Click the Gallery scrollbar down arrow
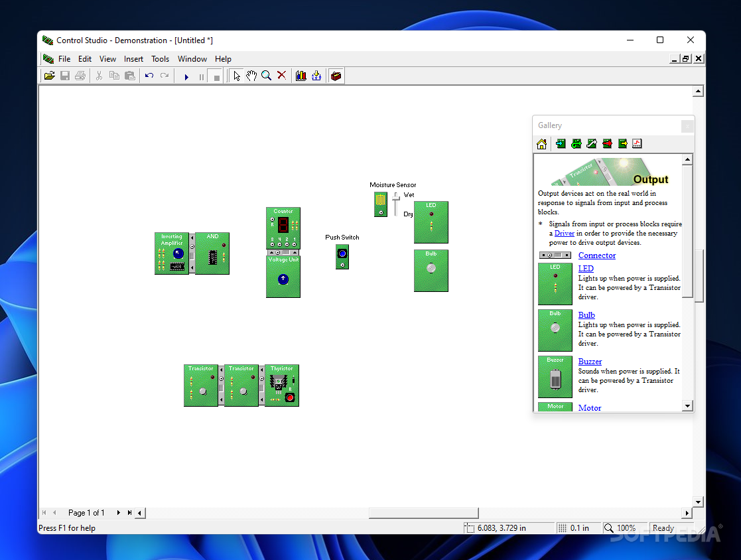This screenshot has width=741, height=560. pyautogui.click(x=688, y=406)
